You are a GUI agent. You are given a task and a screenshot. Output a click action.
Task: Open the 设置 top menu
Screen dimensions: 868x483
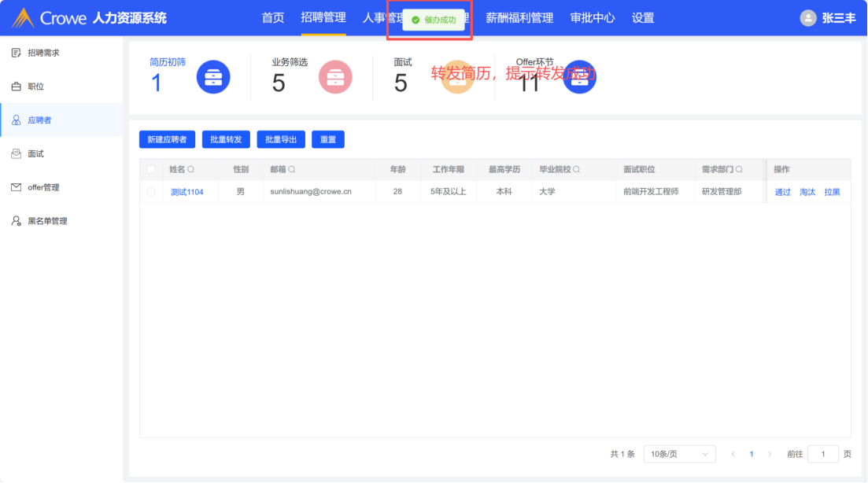(x=643, y=18)
